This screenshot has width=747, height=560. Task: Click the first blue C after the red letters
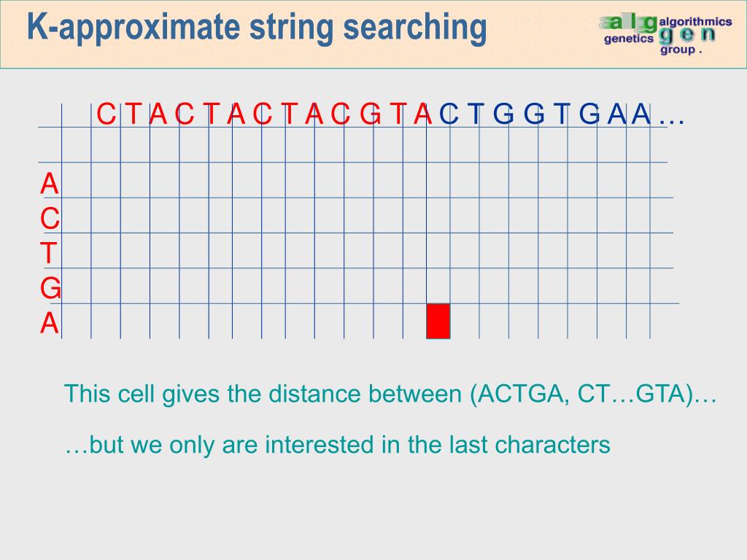pyautogui.click(x=449, y=114)
